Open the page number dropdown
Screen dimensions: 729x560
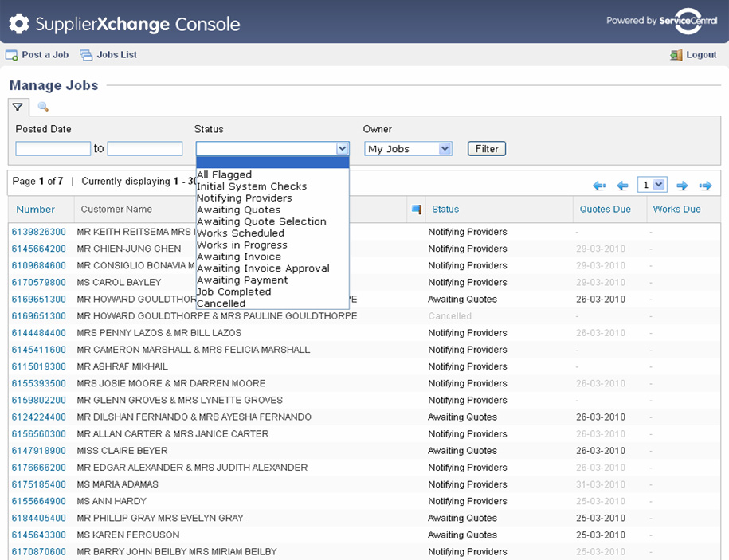653,185
